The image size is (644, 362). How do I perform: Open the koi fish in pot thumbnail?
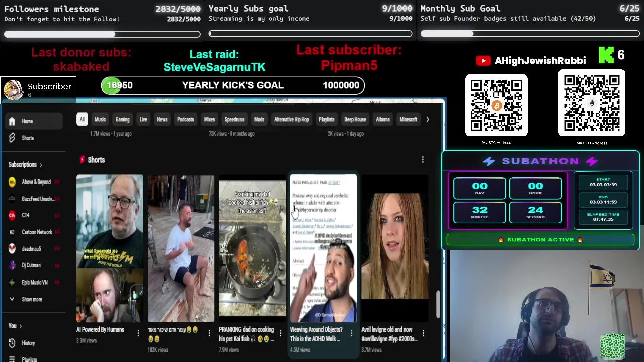[252, 248]
